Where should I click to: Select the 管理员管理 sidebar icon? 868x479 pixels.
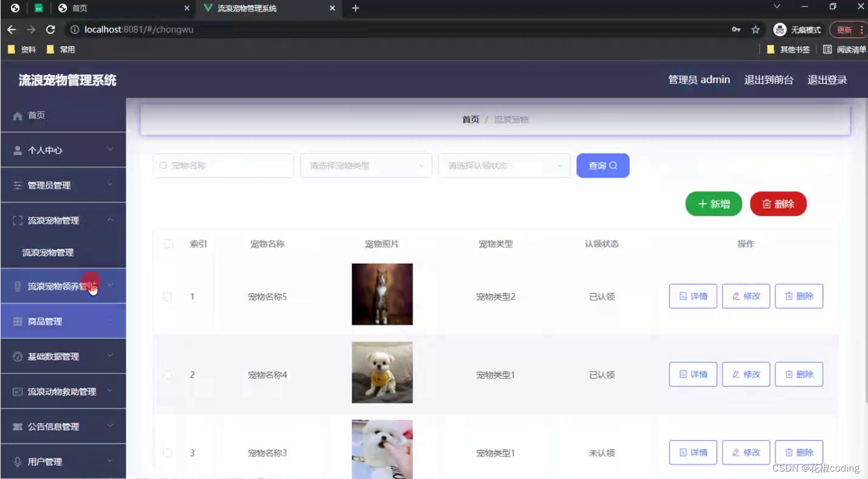click(17, 185)
